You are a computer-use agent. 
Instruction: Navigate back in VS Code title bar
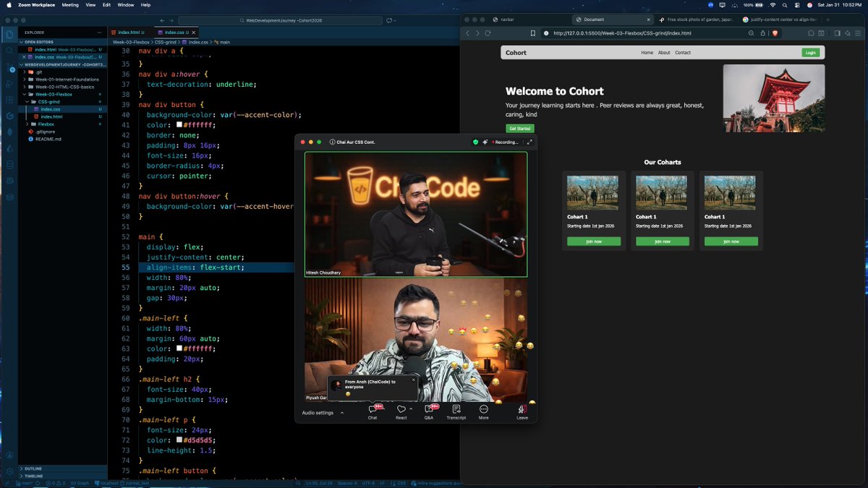pyautogui.click(x=162, y=20)
